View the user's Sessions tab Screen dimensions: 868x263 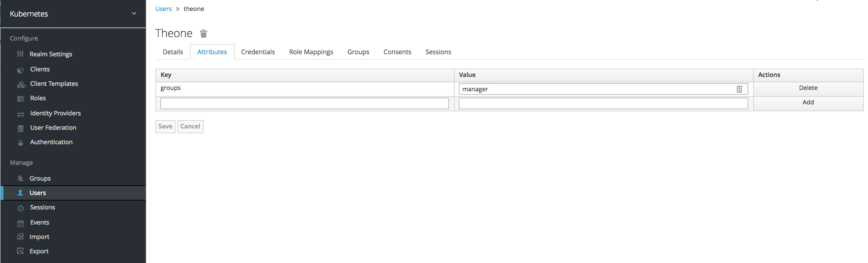438,52
